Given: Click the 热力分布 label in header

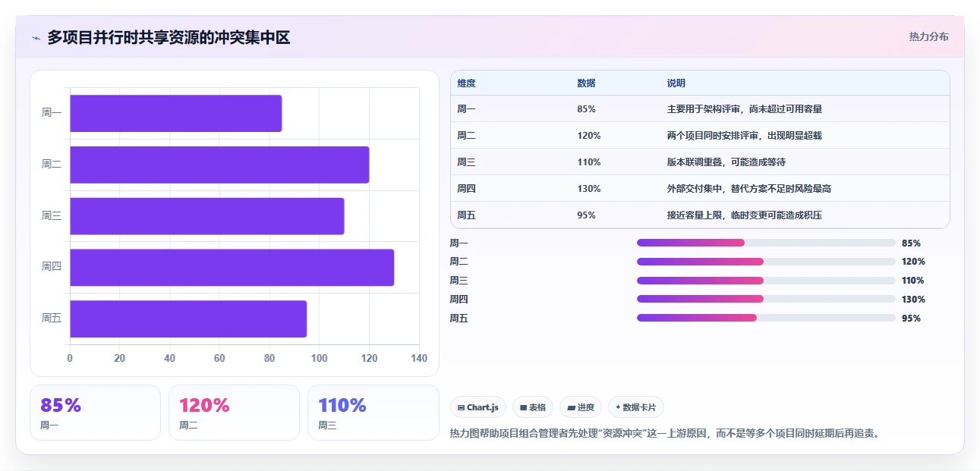Looking at the screenshot, I should (928, 36).
